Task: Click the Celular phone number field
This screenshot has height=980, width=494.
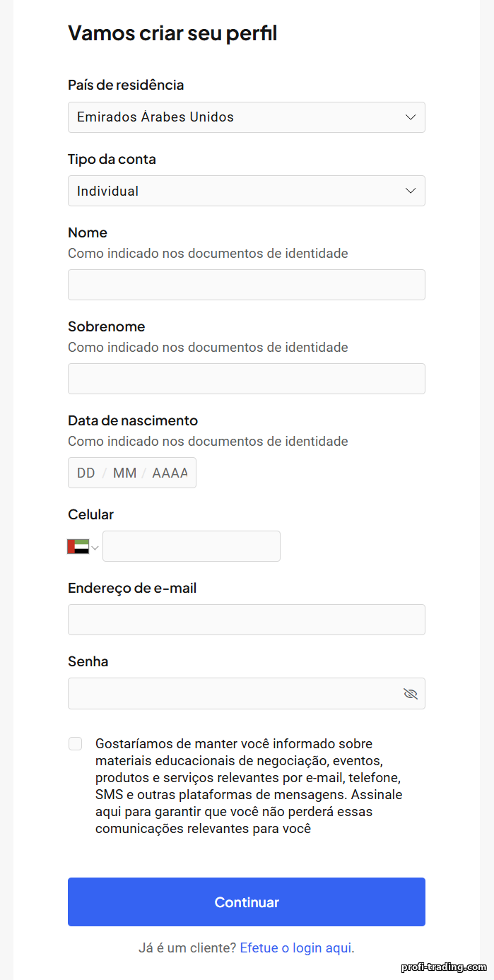Action: tap(192, 546)
